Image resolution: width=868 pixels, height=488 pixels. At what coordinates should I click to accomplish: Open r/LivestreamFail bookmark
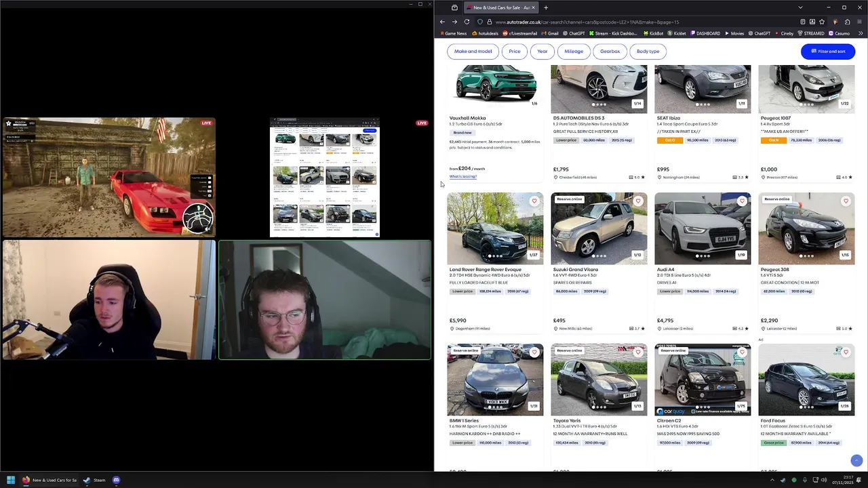(x=520, y=33)
